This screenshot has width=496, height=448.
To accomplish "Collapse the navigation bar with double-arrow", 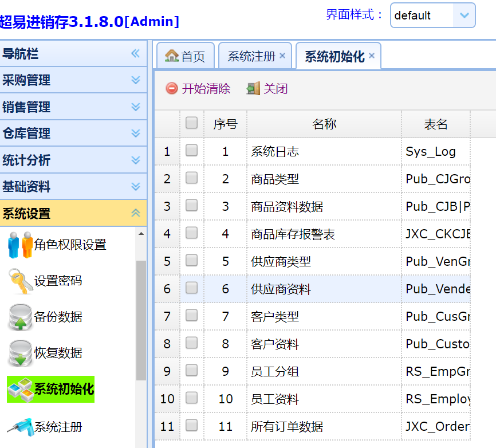I will pyautogui.click(x=136, y=54).
